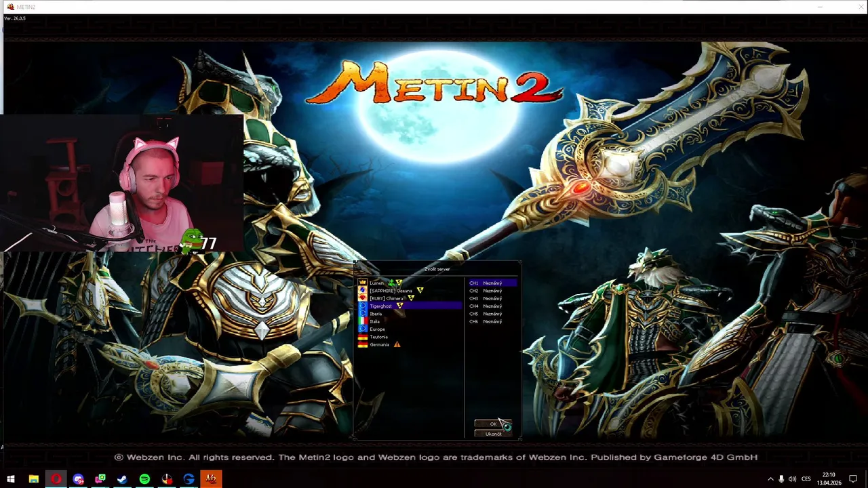The image size is (868, 488).
Task: Select the Teutonia server
Action: (410, 337)
